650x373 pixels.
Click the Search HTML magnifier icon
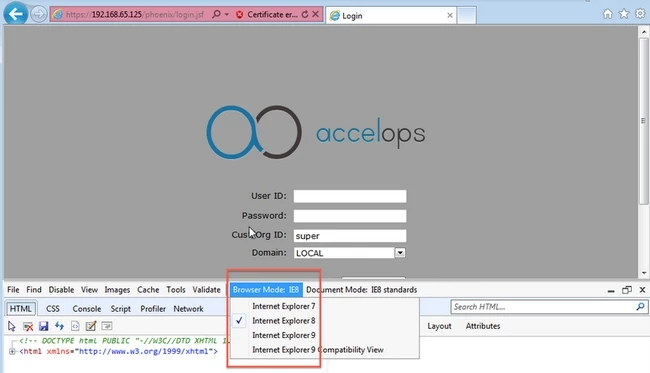[640, 307]
